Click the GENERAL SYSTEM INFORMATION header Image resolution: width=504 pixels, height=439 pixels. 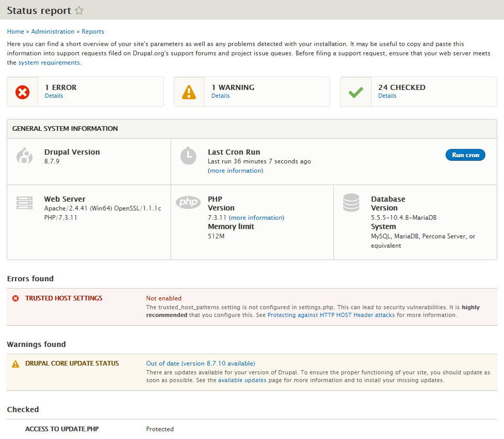(x=65, y=129)
